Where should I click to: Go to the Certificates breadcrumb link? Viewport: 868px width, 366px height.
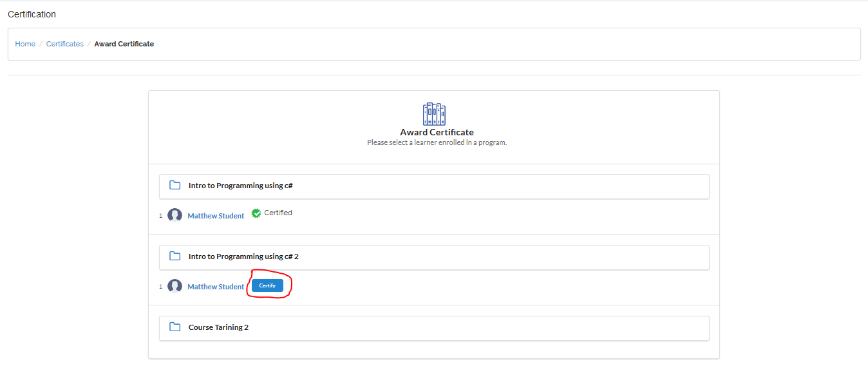pyautogui.click(x=65, y=44)
